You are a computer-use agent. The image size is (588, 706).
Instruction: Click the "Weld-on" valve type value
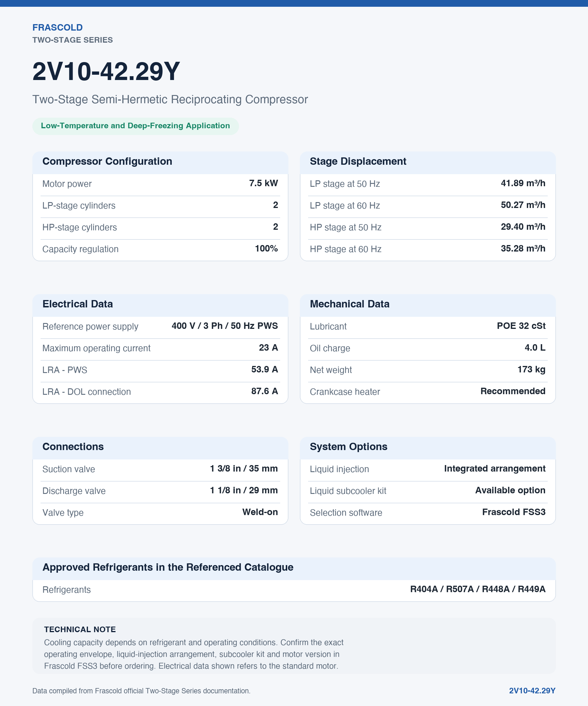pyautogui.click(x=260, y=512)
